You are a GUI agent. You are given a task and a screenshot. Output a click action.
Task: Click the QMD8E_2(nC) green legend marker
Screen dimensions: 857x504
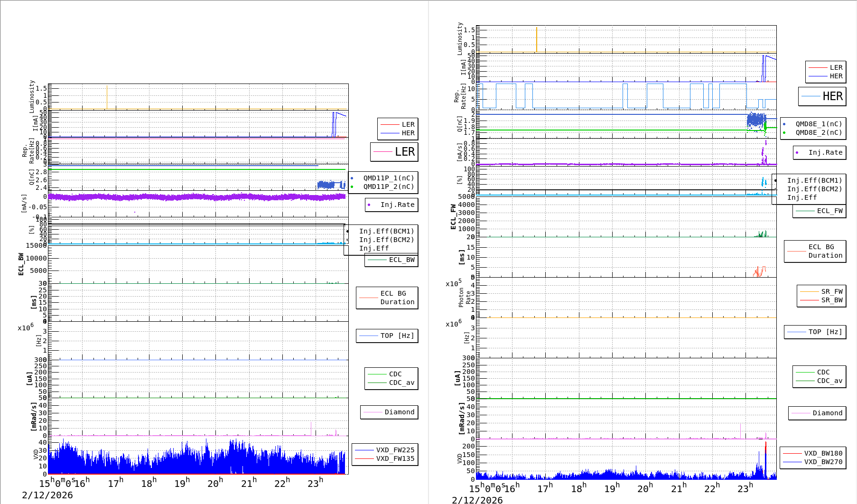(x=784, y=133)
